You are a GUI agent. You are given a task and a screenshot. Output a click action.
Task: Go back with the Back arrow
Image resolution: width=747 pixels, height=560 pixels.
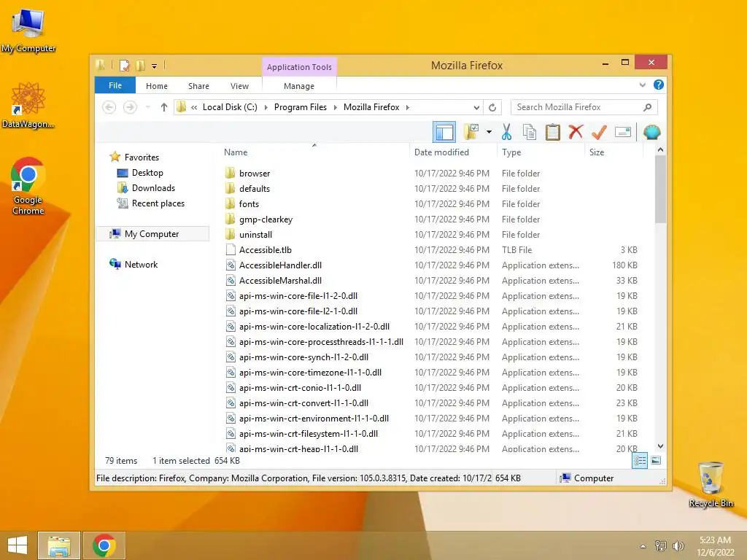point(109,107)
